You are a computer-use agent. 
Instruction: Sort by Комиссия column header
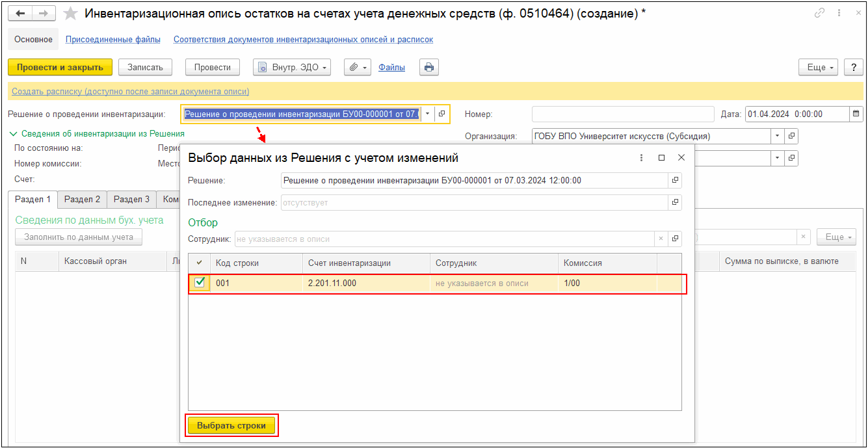click(607, 263)
